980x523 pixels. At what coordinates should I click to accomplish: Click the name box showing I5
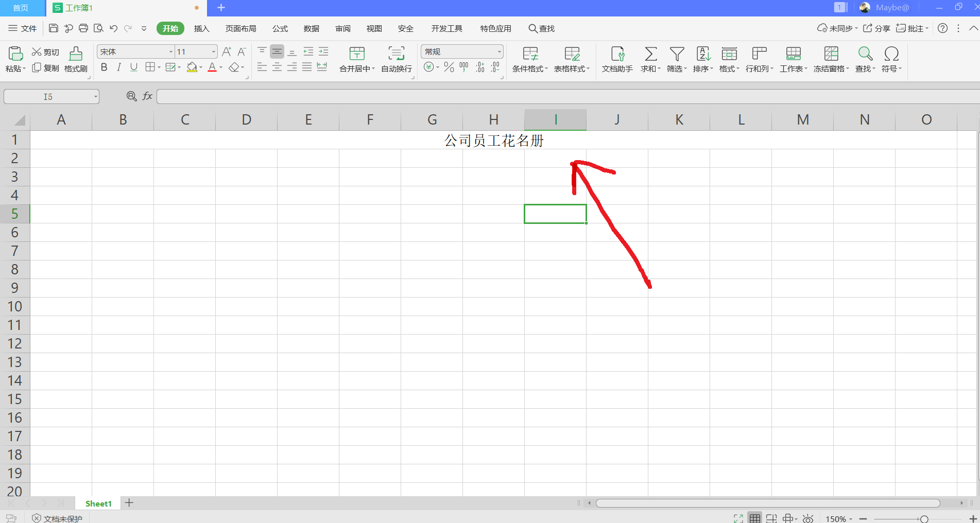click(51, 97)
